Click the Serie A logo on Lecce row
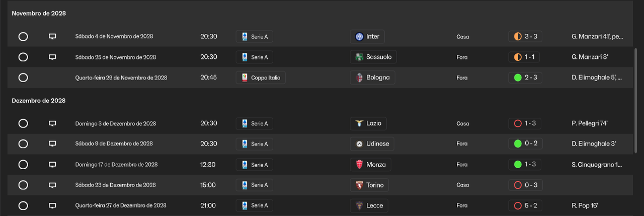The width and height of the screenshot is (644, 216). tap(245, 205)
